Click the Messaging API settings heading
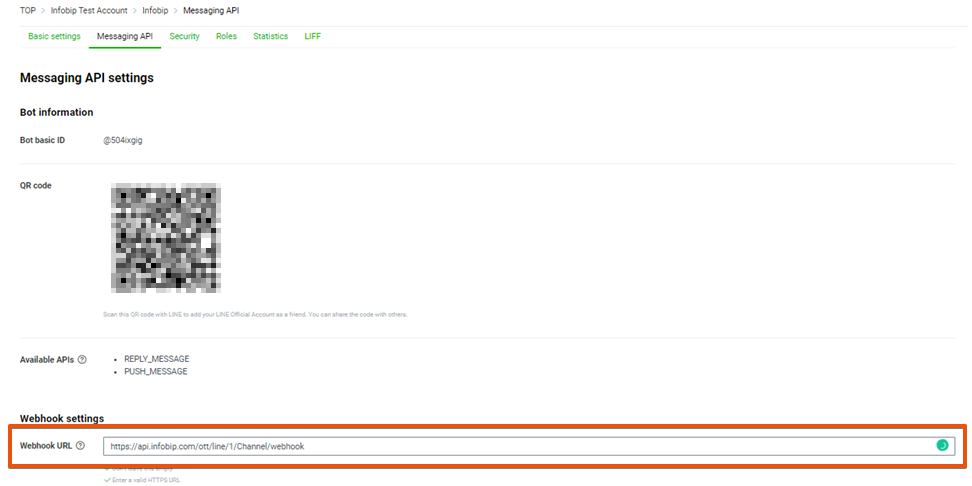 (x=87, y=78)
